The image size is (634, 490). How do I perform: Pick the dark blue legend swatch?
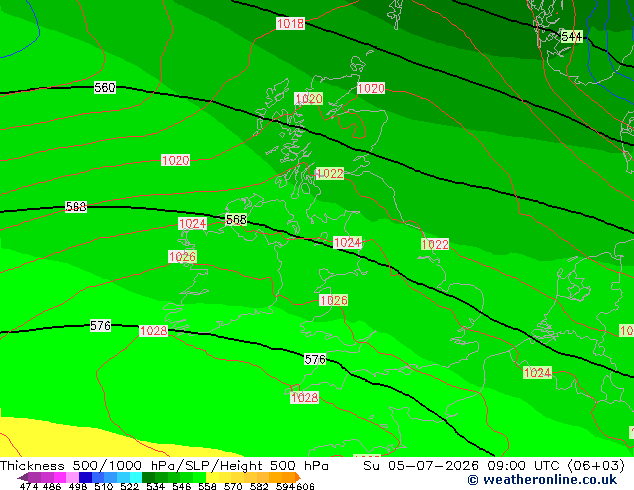85,477
